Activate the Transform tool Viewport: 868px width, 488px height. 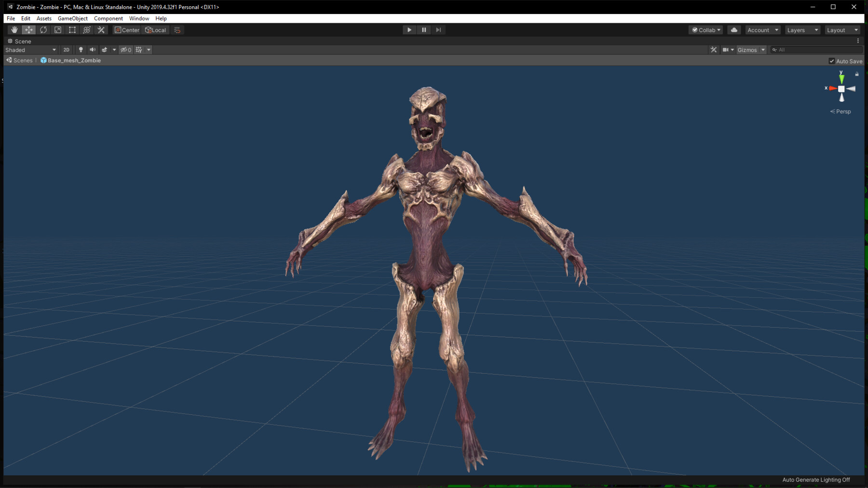[x=86, y=29]
